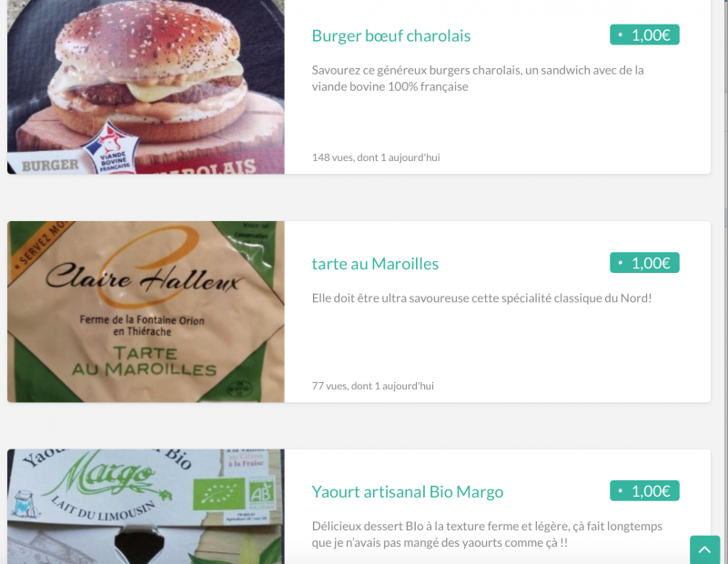The image size is (728, 564).
Task: Click the white dot in burger price badge
Action: tap(621, 35)
